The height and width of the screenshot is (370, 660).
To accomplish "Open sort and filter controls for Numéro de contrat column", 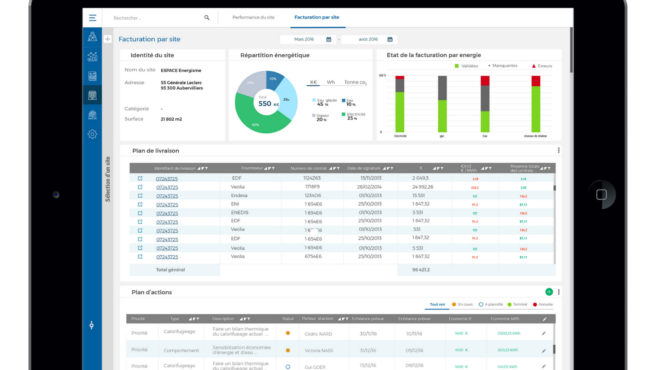I will coord(334,168).
